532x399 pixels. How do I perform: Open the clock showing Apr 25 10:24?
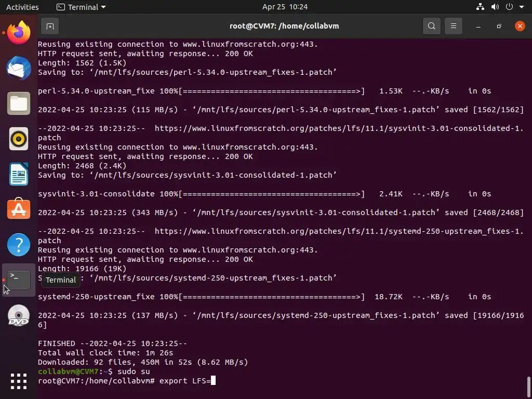[x=285, y=7]
